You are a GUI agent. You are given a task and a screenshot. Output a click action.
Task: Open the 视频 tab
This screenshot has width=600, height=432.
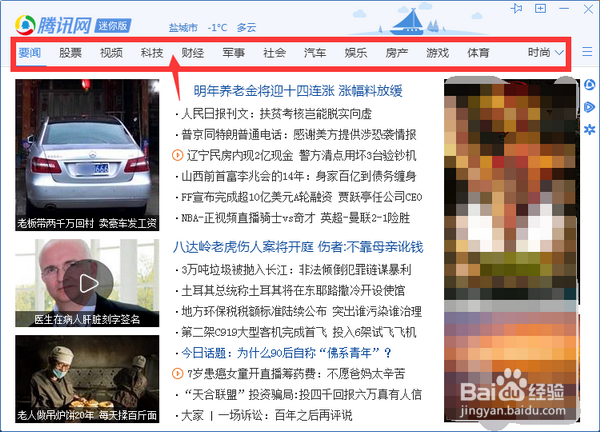[x=111, y=52]
